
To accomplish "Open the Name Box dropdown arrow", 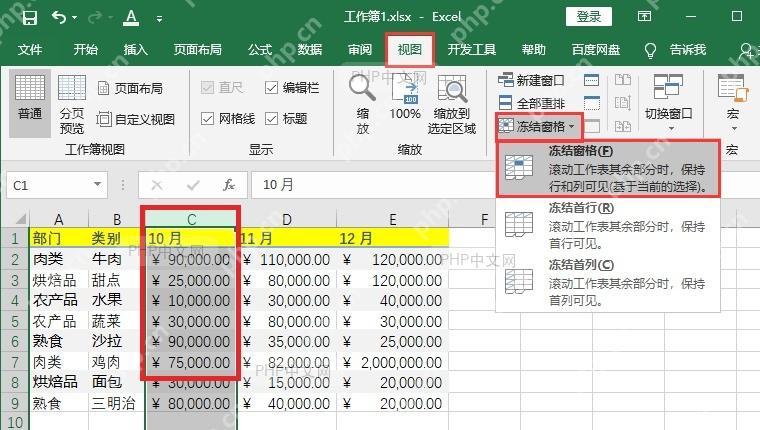I will click(97, 185).
